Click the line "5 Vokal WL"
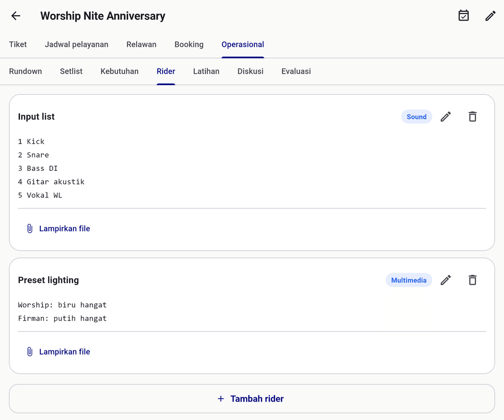 click(x=40, y=196)
